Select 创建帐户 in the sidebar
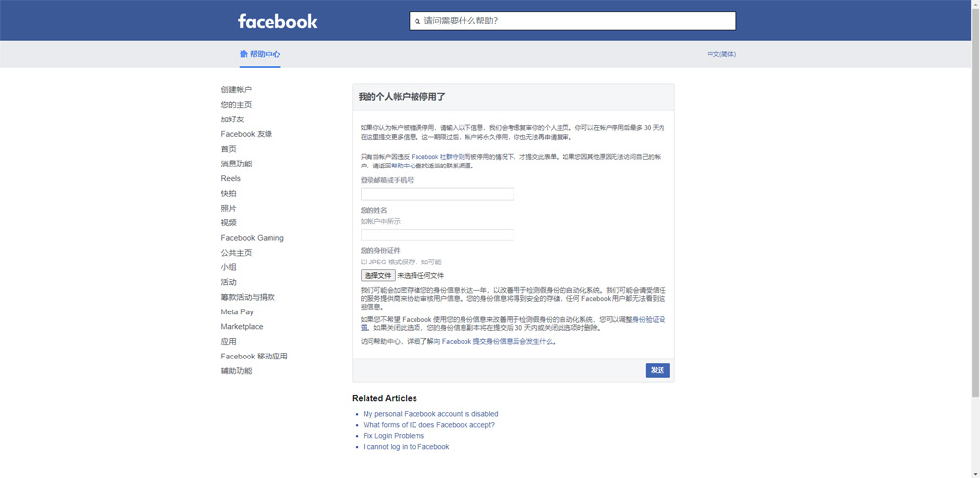This screenshot has width=980, height=478. 236,90
